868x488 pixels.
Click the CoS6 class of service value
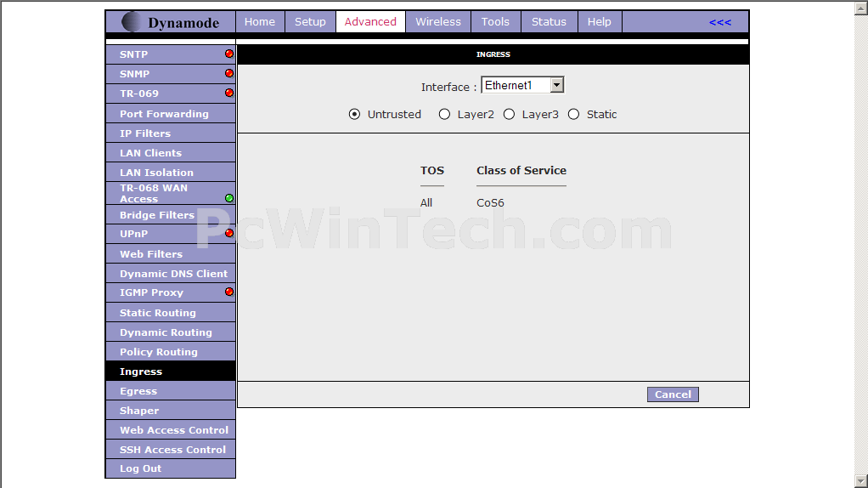pos(490,202)
